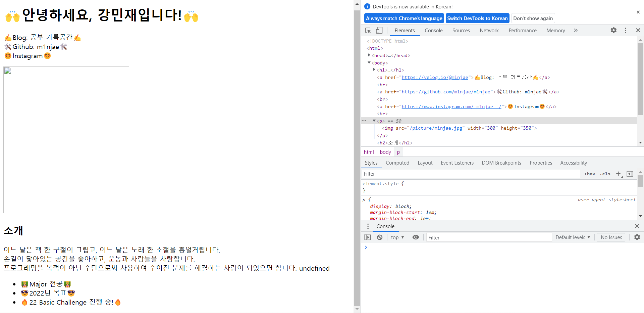Click the No Issues button

(x=611, y=237)
